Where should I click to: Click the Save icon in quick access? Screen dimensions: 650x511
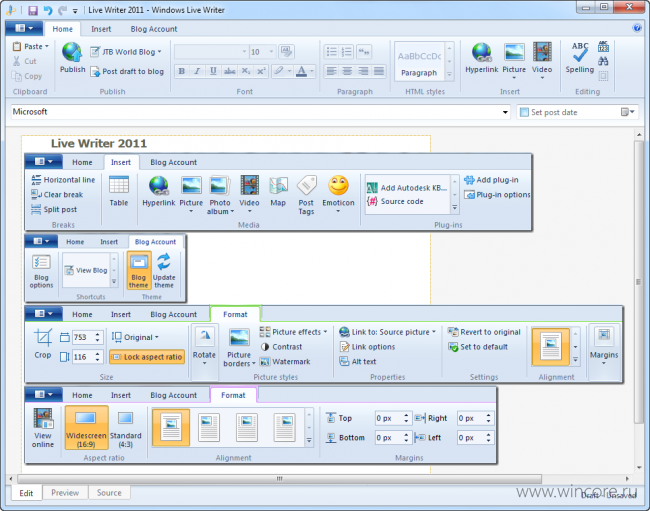click(x=33, y=10)
